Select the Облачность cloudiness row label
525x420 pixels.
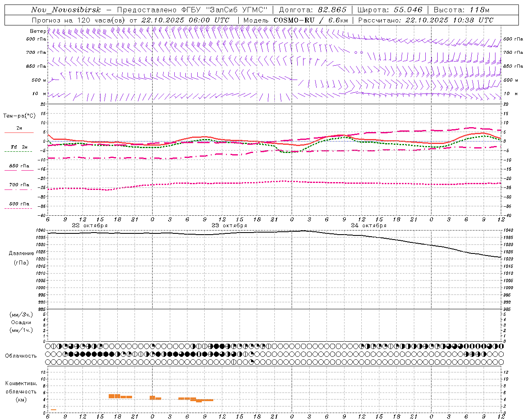click(21, 356)
